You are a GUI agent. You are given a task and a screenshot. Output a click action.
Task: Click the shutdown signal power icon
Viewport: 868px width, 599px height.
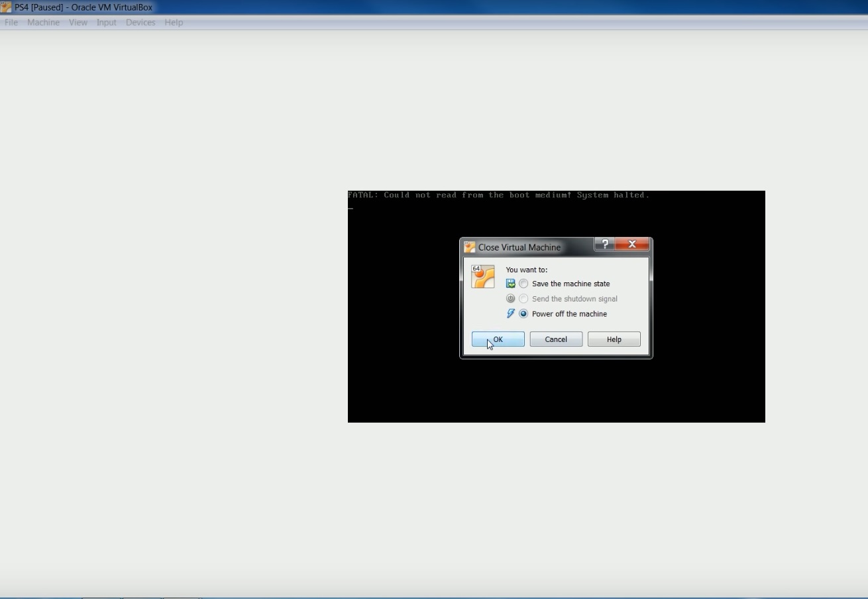(510, 299)
